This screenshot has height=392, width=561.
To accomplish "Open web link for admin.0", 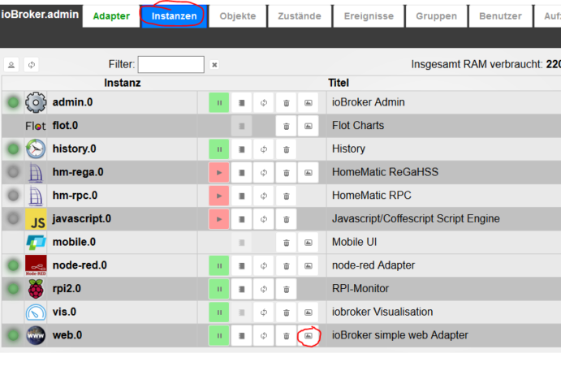I will pos(308,102).
